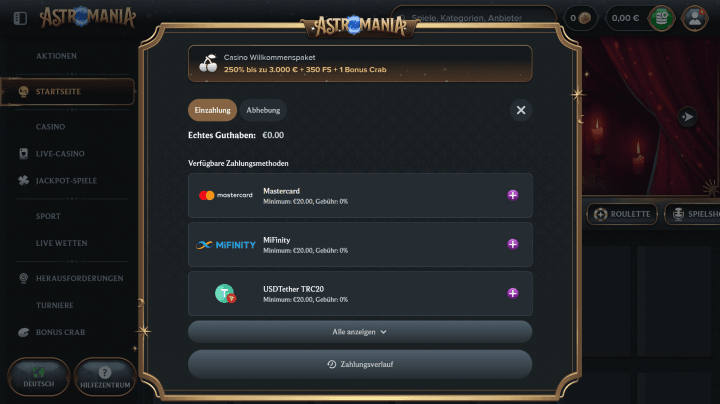Collapse the sidebar panel icon
This screenshot has width=720, height=404.
[x=20, y=18]
